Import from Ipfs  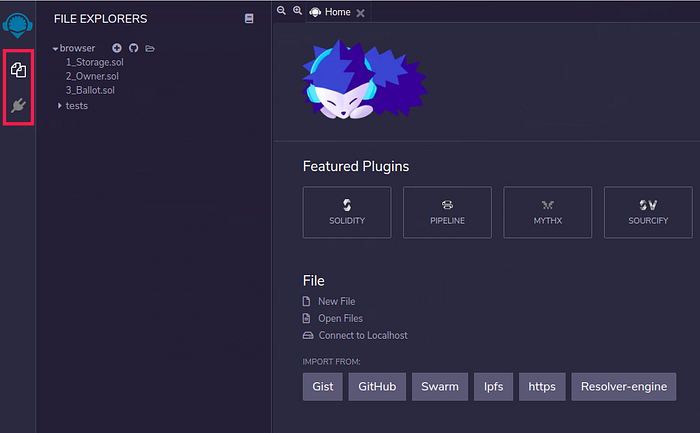tap(493, 387)
